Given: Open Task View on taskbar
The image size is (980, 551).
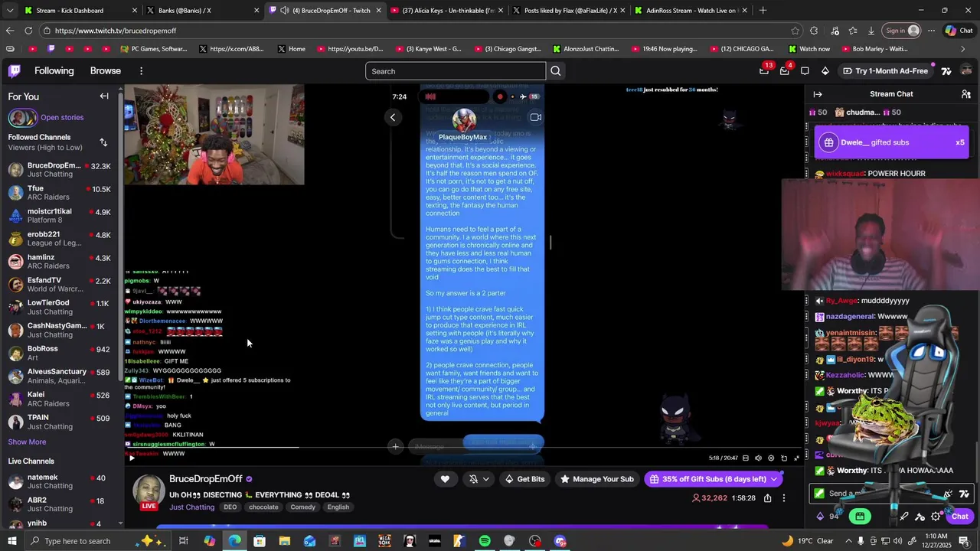Looking at the screenshot, I should 184,541.
